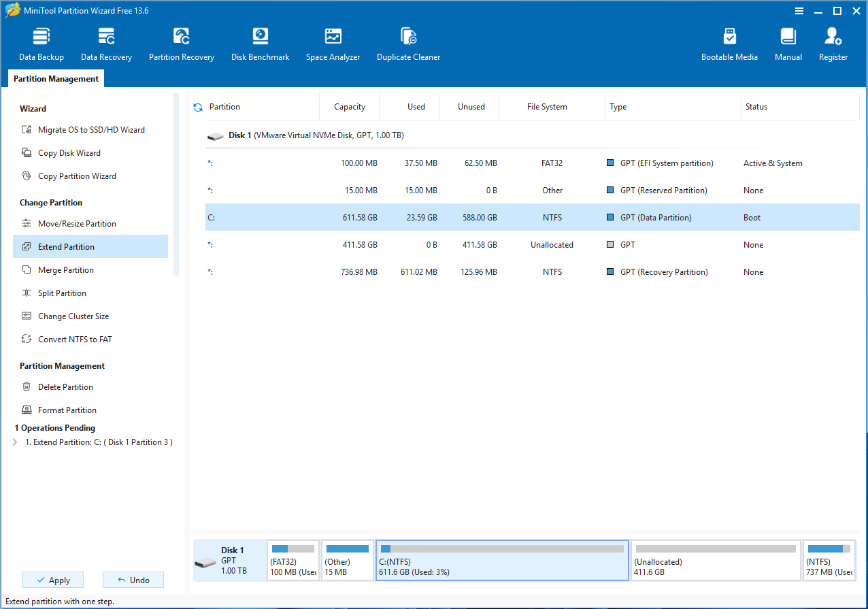The height and width of the screenshot is (609, 868).
Task: Create Bootable Media
Action: pos(729,42)
